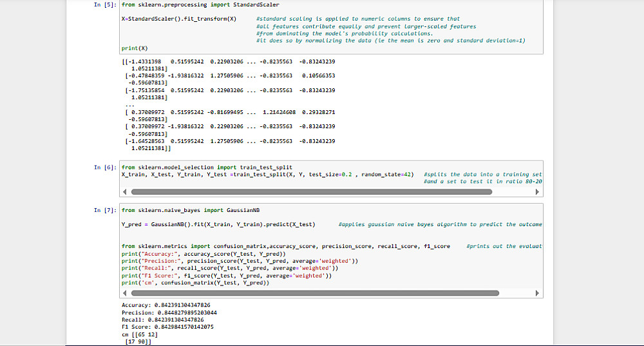Click output Precision: 0.8448279895203044
Image resolution: width=644 pixels, height=346 pixels.
(169, 312)
